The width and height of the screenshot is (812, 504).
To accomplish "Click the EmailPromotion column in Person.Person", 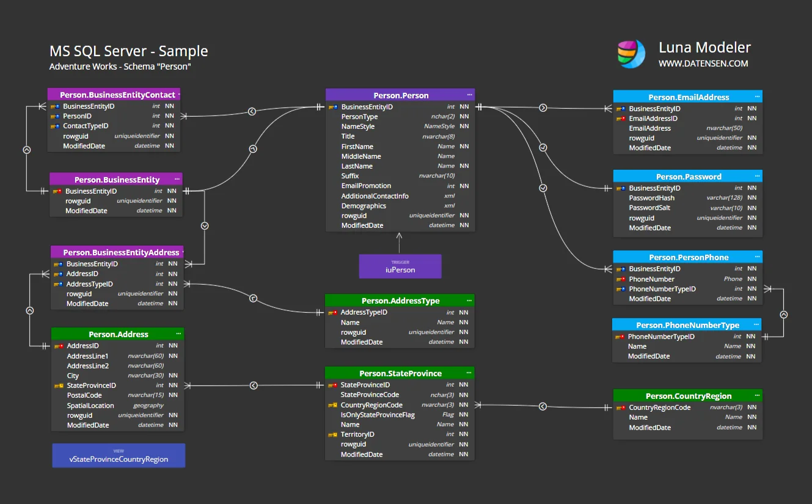I will click(x=400, y=186).
